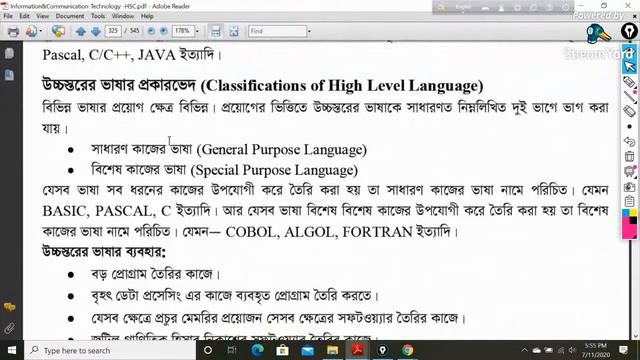The width and height of the screenshot is (640, 360).
Task: Open the Bookmarks panel in sidebar
Action: click(x=9, y=75)
